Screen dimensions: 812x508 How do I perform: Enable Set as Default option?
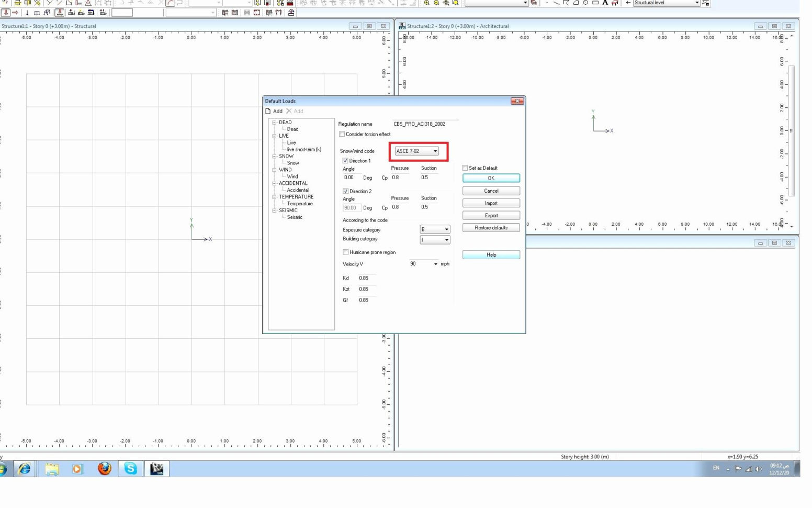click(x=465, y=168)
